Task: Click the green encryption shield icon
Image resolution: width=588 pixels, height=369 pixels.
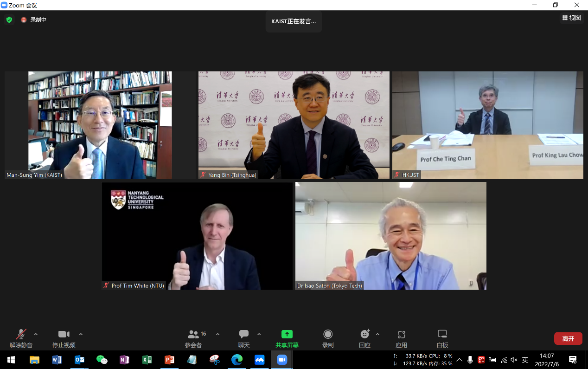Action: 9,19
